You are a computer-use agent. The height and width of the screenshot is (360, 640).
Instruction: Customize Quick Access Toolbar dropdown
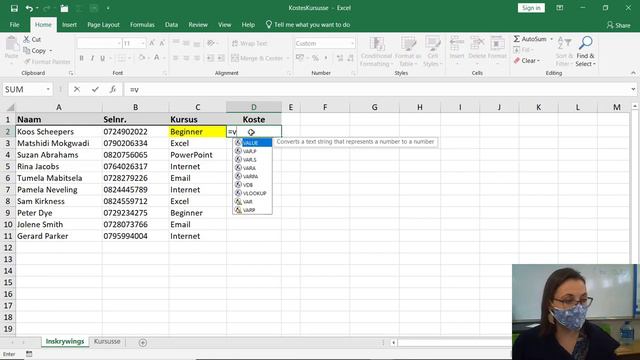click(x=108, y=8)
